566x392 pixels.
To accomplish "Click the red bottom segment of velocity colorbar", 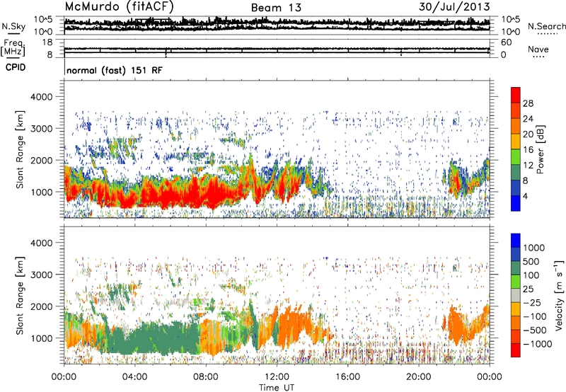I will pos(516,350).
